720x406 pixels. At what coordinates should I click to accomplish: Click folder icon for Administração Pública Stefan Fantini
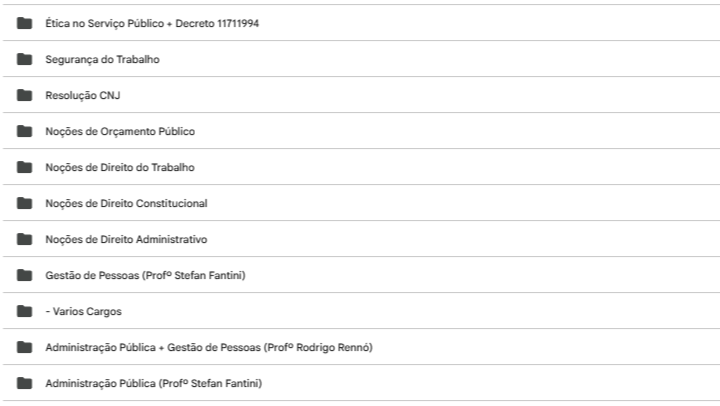(x=24, y=383)
